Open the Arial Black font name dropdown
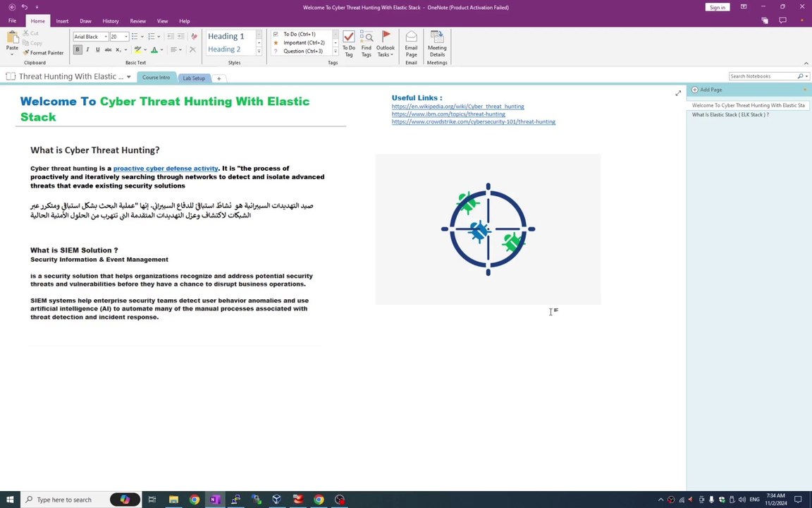Screen dimensions: 812x508 point(106,37)
